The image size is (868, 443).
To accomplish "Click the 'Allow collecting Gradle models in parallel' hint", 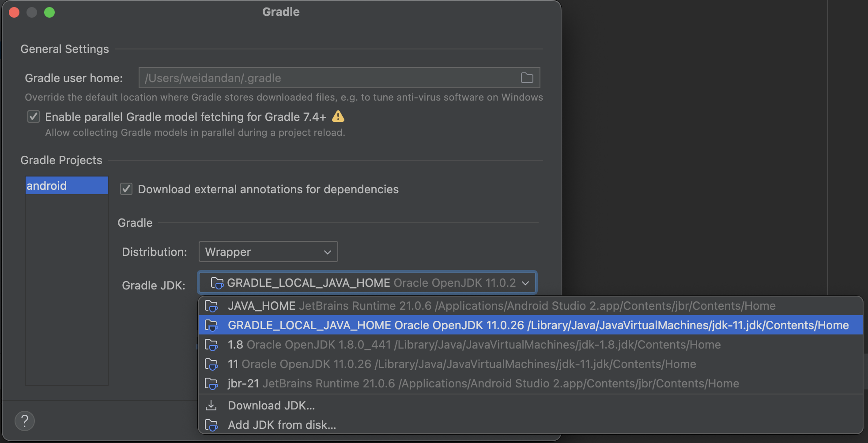I will [x=195, y=132].
